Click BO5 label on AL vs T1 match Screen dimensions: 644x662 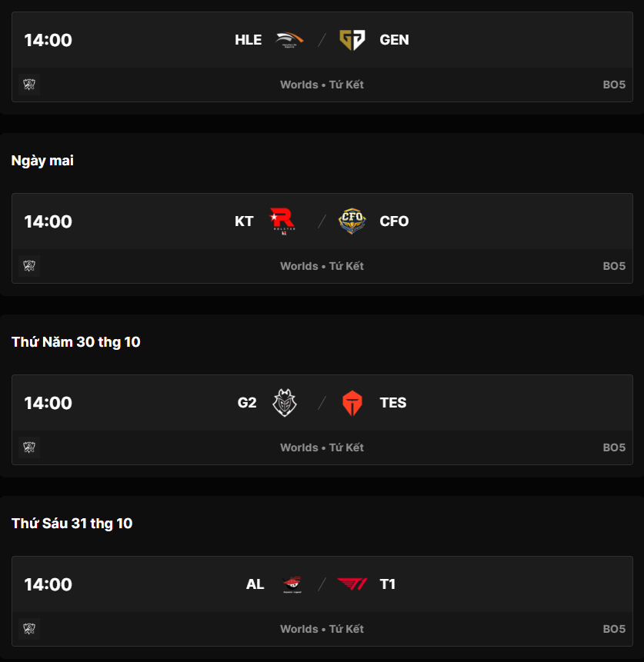(x=614, y=629)
